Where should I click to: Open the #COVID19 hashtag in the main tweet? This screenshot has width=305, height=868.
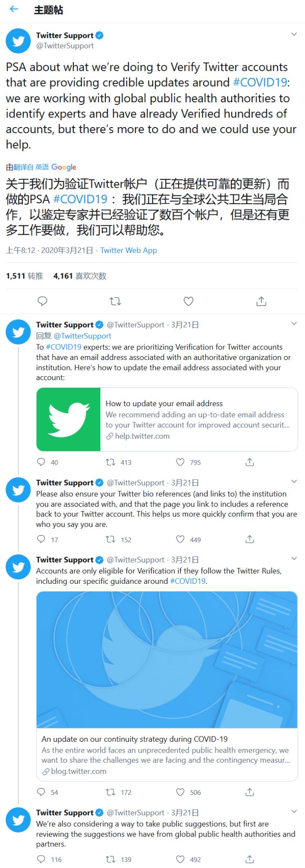coord(260,82)
